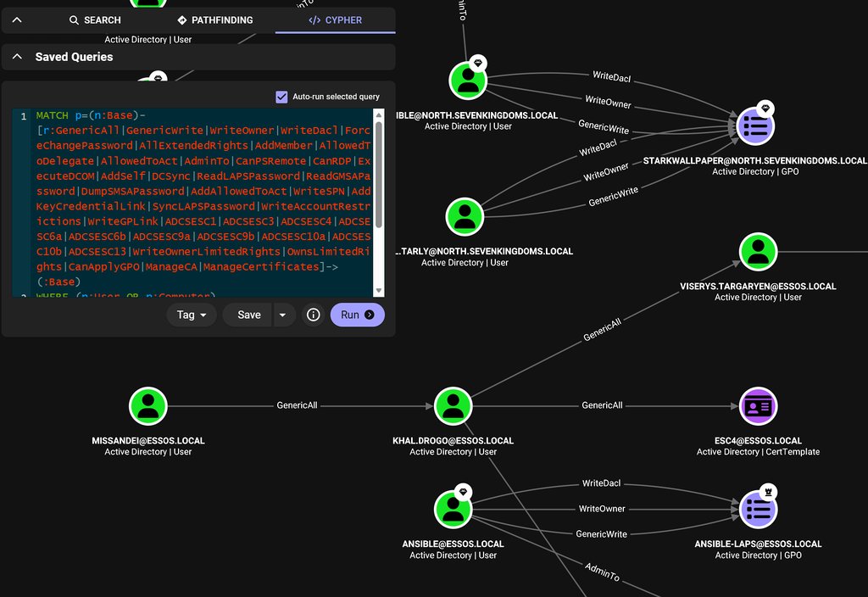Click the WriteOwner edge label toward ANSIBLE-LAPS
Screen dimensions: 868x597
[x=602, y=509]
